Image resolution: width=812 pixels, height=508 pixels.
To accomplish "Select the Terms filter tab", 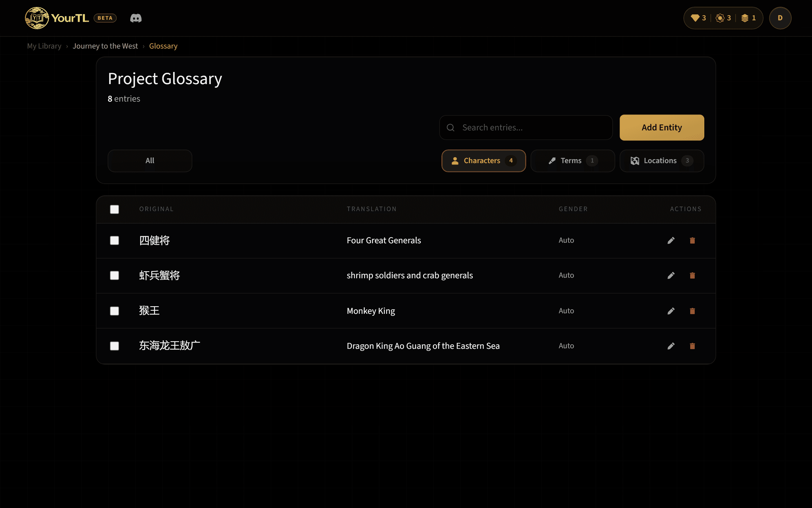I will [572, 161].
